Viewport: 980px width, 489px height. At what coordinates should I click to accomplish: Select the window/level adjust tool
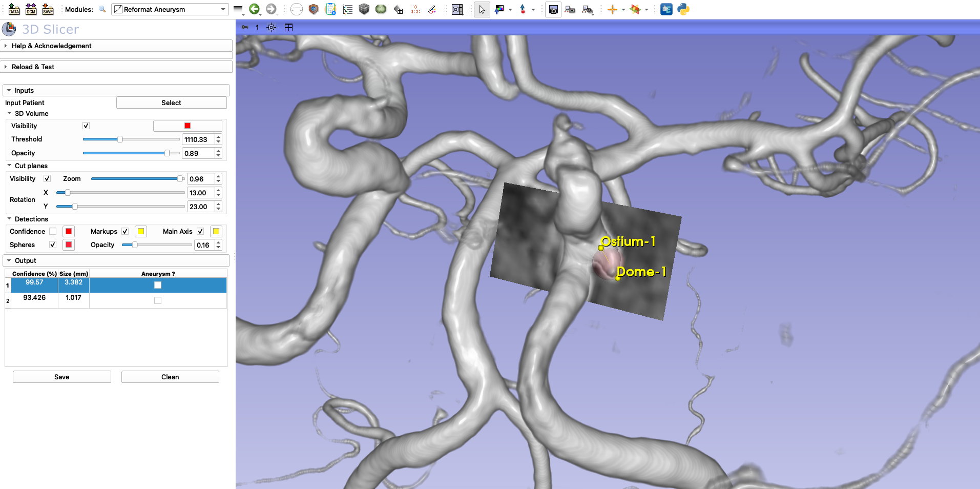tap(499, 9)
